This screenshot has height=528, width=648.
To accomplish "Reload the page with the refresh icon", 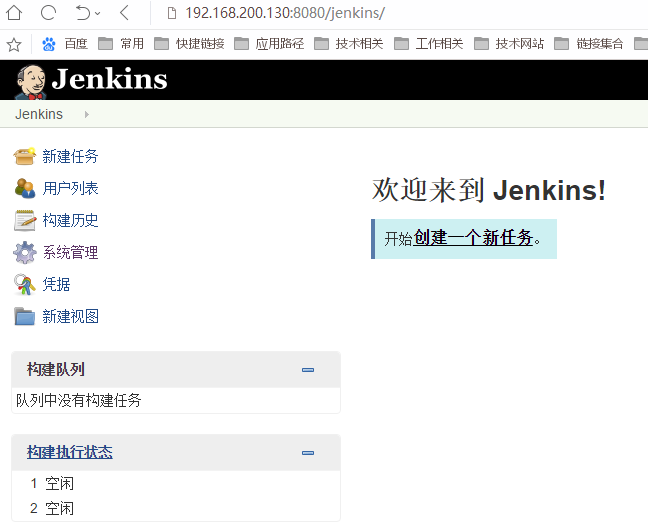I will pos(48,13).
